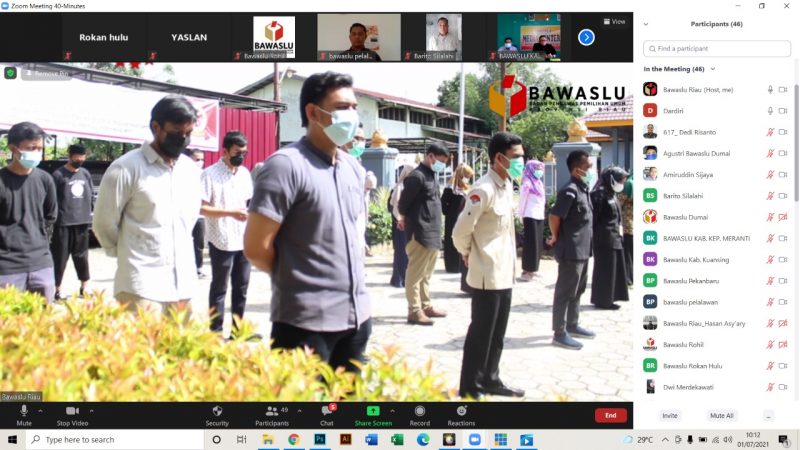This screenshot has height=450, width=800.
Task: Click the Find a participant search field
Action: coord(715,48)
